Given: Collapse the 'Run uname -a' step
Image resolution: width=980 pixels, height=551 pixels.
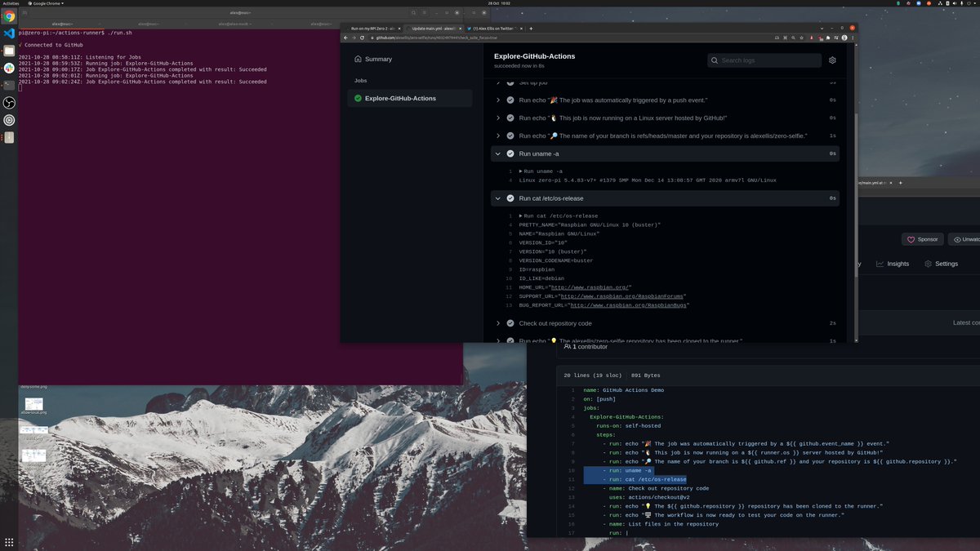Looking at the screenshot, I should pos(665,153).
